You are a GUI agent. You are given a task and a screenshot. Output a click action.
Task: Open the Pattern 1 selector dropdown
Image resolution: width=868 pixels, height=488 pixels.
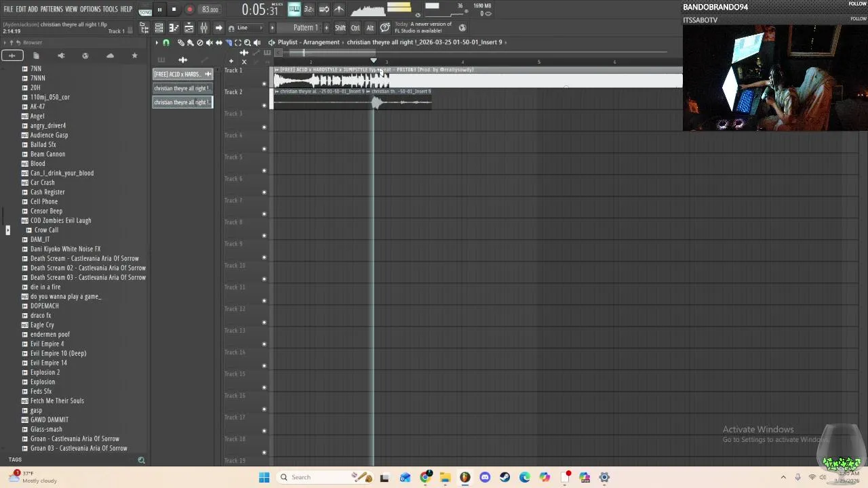(305, 28)
